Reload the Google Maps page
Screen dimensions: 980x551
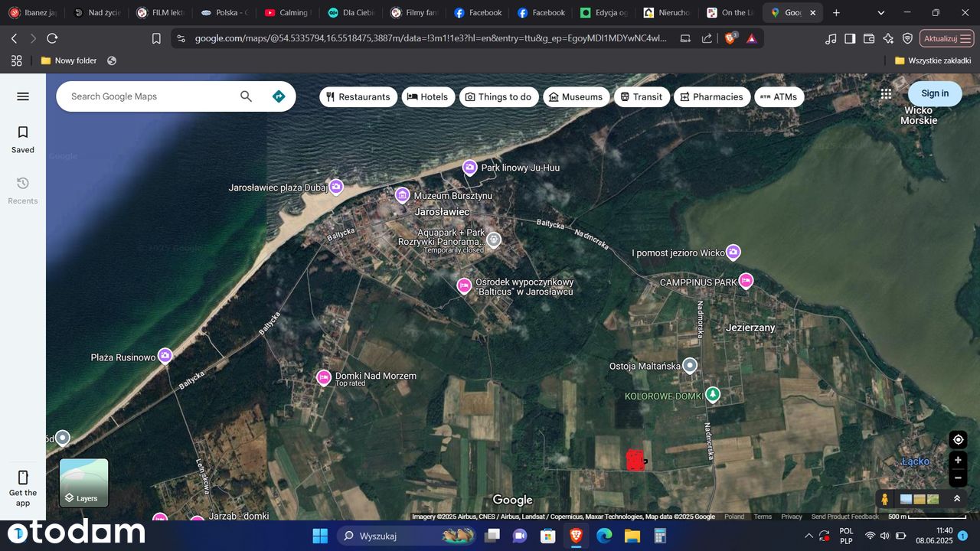click(x=52, y=38)
